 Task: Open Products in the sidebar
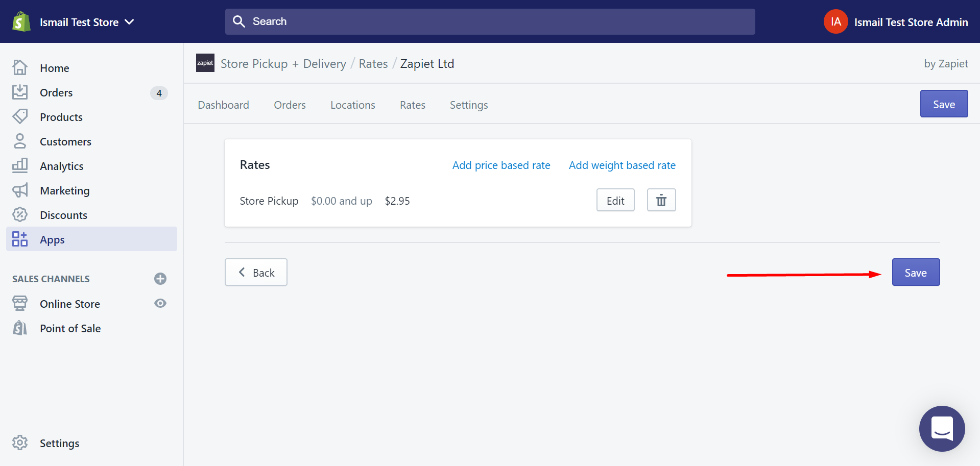coord(61,117)
